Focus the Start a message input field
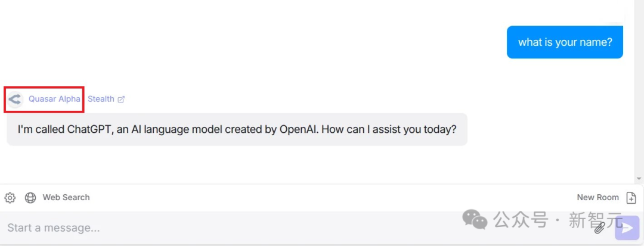The image size is (644, 246). click(x=239, y=228)
